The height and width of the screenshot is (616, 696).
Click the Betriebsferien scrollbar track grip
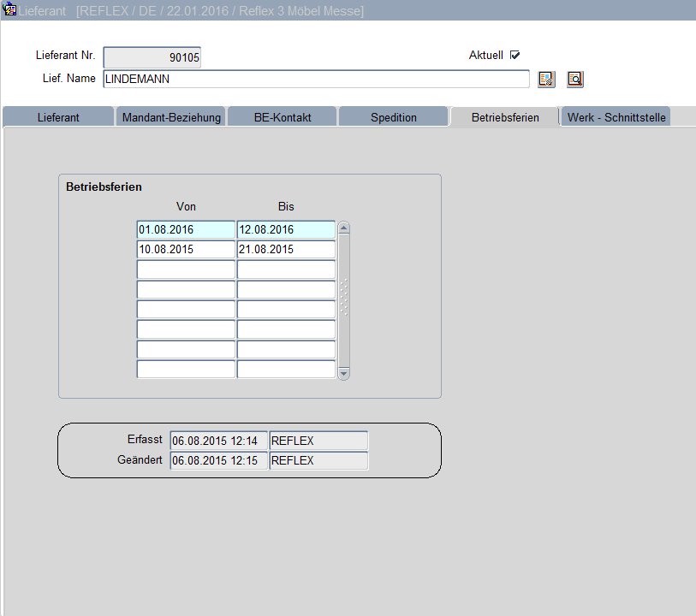click(x=344, y=296)
